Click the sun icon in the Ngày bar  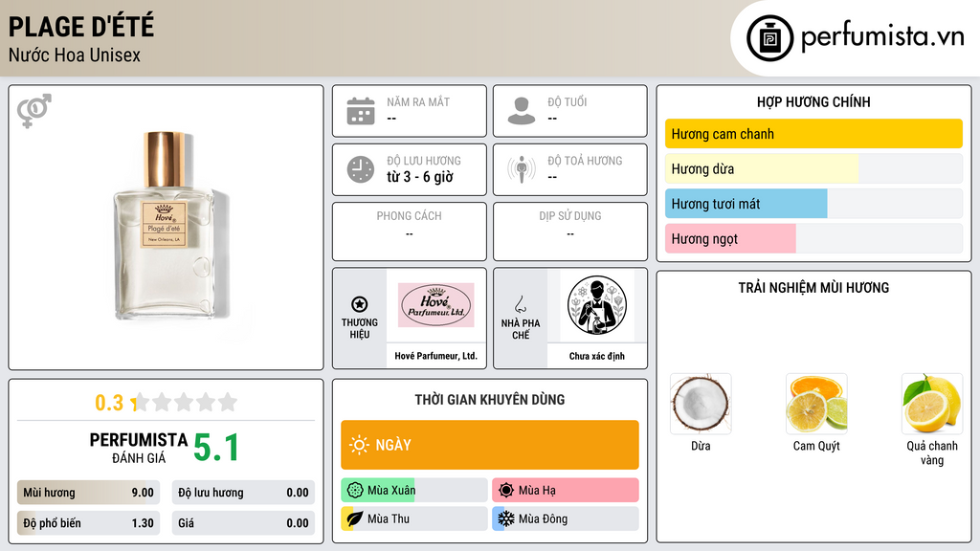pos(360,445)
